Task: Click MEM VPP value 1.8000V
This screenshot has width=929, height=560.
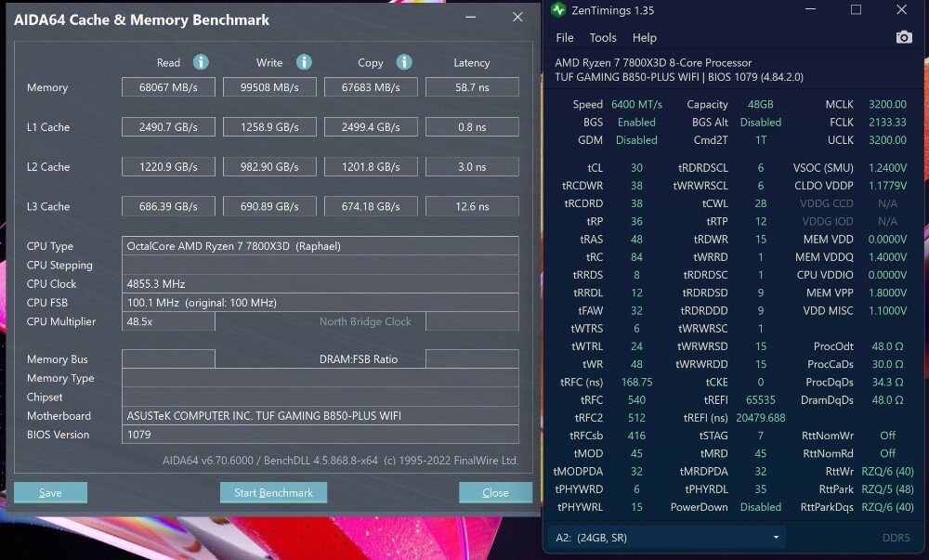Action: [887, 293]
